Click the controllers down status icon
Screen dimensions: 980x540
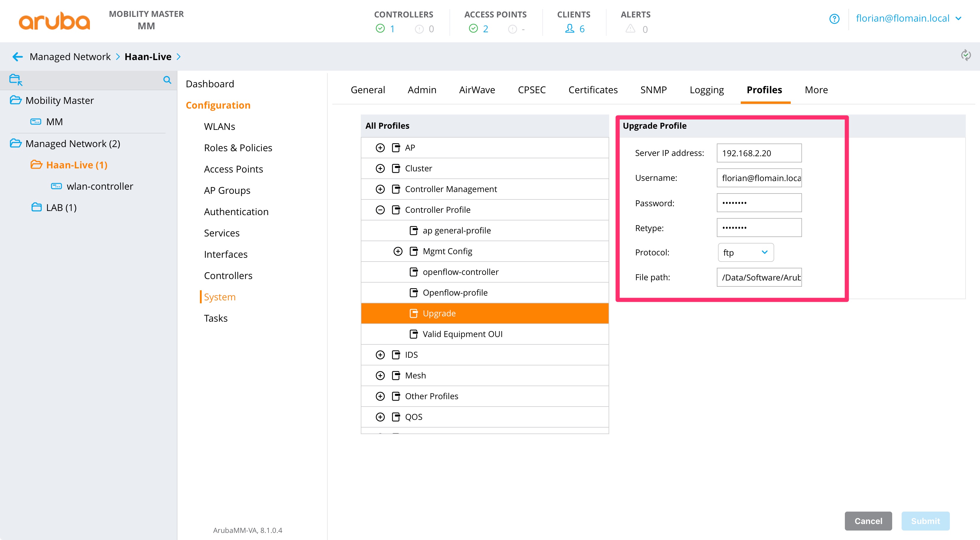[419, 29]
